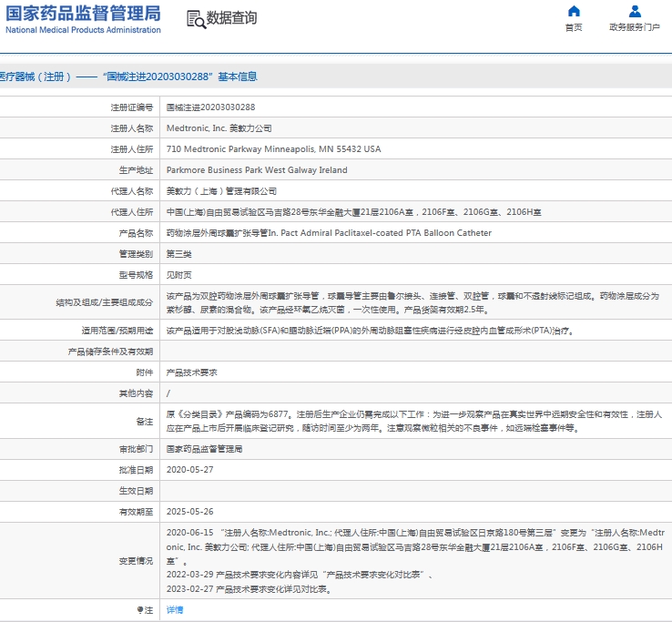Image resolution: width=672 pixels, height=622 pixels.
Task: Click the 结构及组成/主要组成成分 label
Action: pyautogui.click(x=104, y=302)
